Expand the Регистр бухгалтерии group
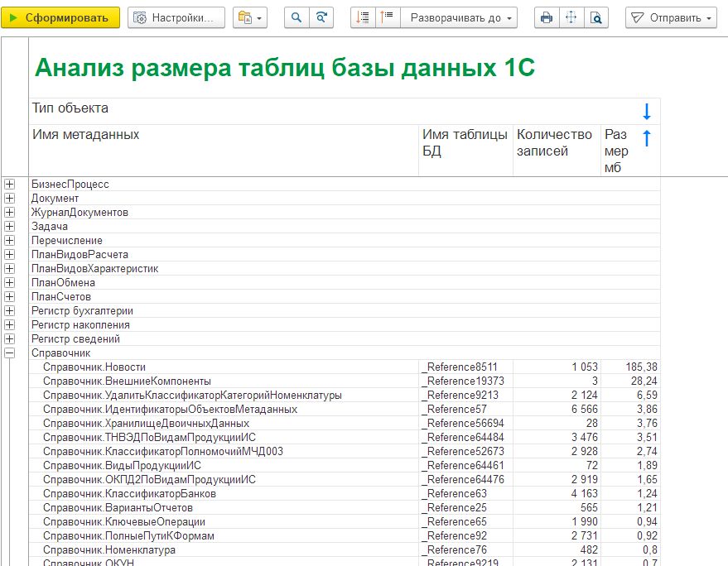The width and height of the screenshot is (728, 566). point(9,311)
